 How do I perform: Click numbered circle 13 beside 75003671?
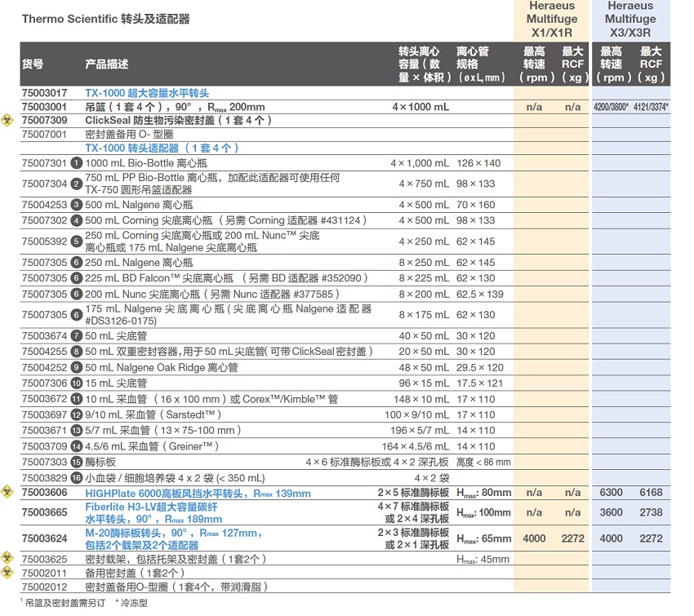(x=77, y=430)
